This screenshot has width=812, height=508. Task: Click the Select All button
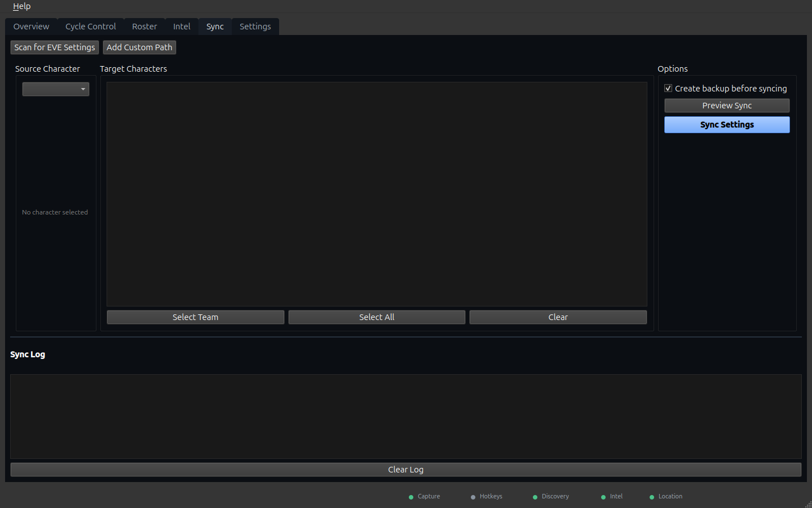tap(377, 317)
